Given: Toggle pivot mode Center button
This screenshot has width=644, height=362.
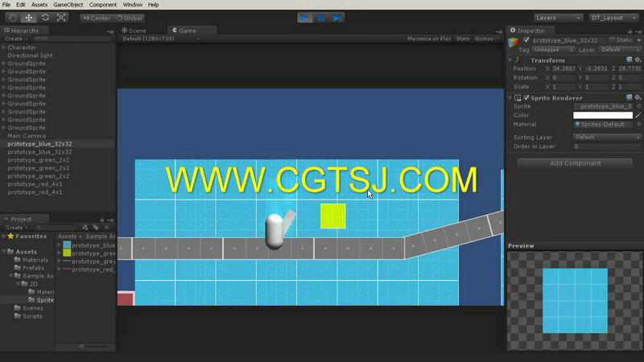Looking at the screenshot, I should point(97,18).
